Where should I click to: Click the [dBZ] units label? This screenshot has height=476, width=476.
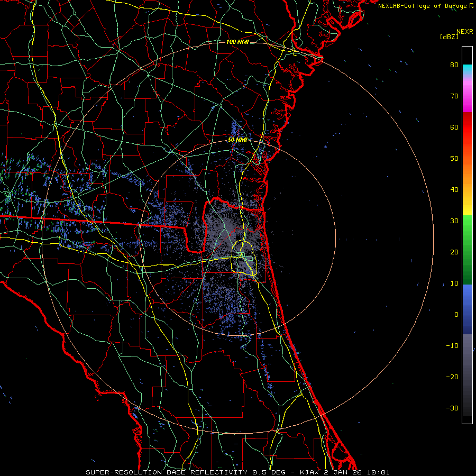pyautogui.click(x=449, y=36)
